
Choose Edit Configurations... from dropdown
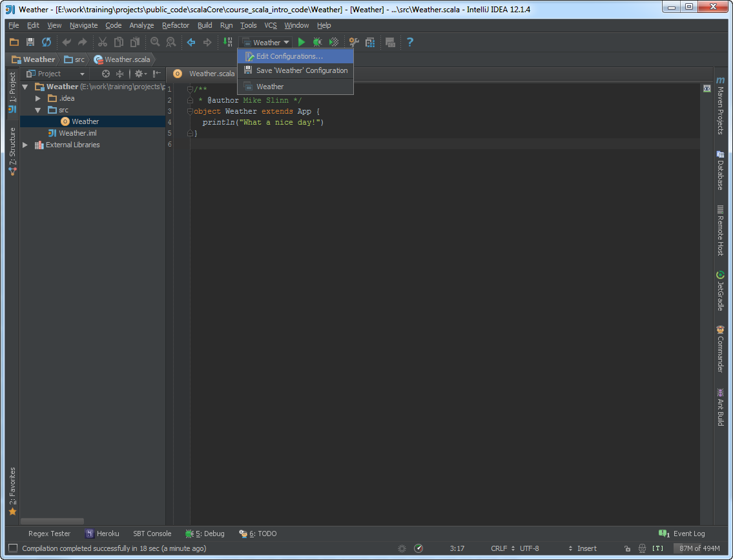(295, 56)
